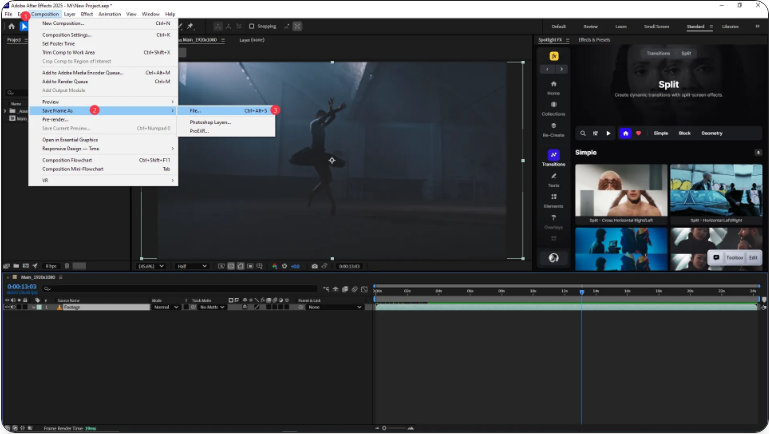Click the blue playhead marker in the timeline ruler

pos(581,292)
